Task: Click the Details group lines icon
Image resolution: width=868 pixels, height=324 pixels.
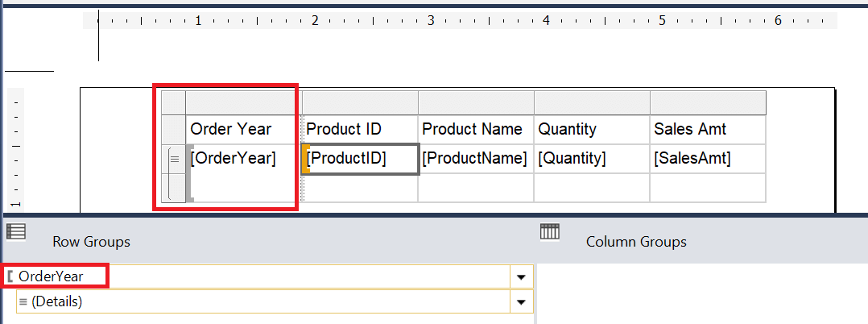Action: coord(23,302)
